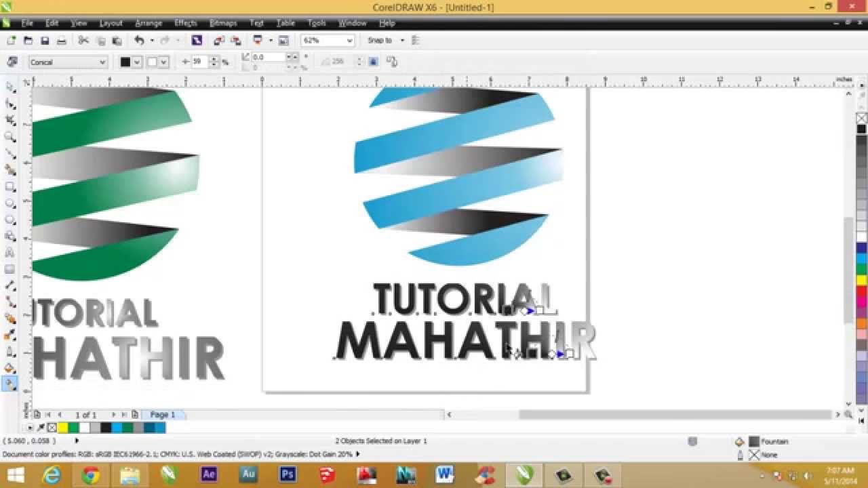The image size is (868, 488).
Task: Click the fountain fill midpoint stepper
Action: (x=215, y=62)
